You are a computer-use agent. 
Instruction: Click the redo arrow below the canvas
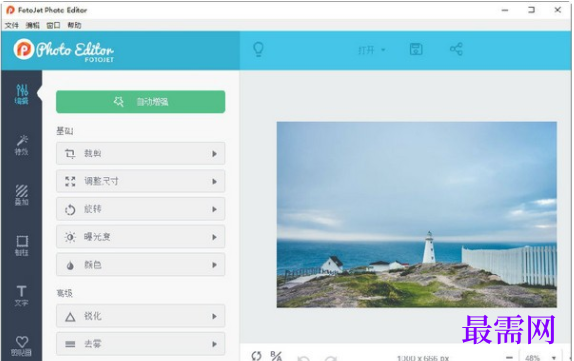pyautogui.click(x=331, y=358)
